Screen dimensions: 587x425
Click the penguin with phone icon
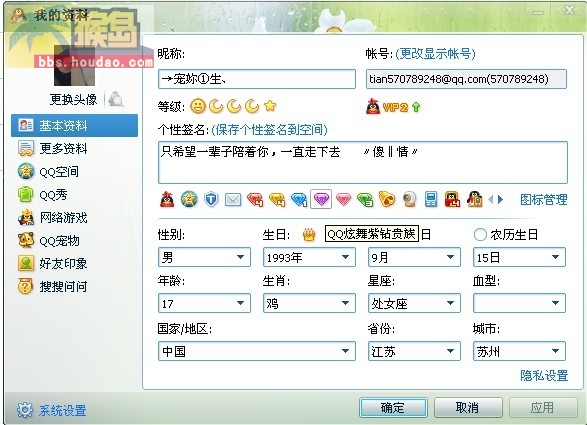coord(475,199)
